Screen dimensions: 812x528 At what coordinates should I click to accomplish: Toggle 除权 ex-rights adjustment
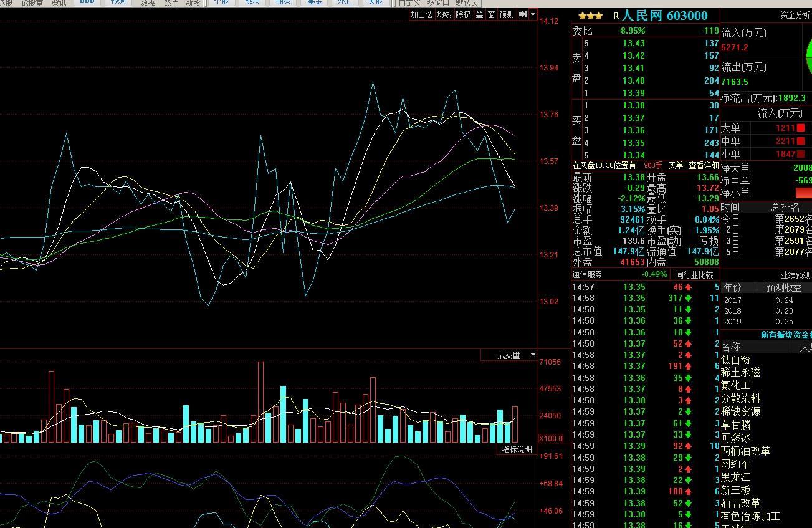[463, 14]
